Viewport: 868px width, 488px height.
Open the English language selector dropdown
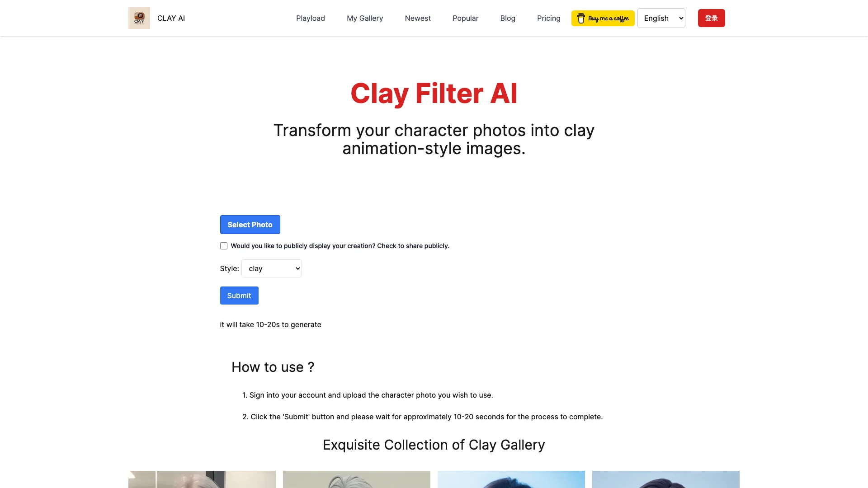tap(661, 18)
